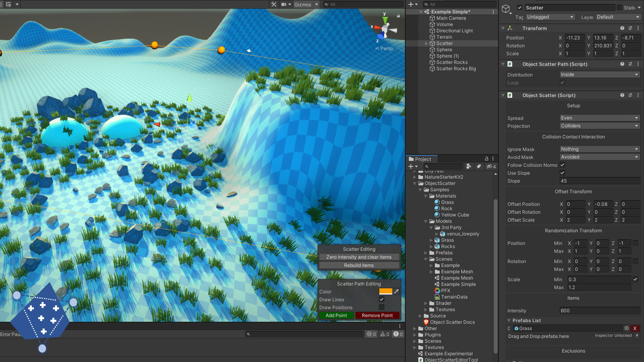Click the Add Point button
Screen dimensions: 644x362
point(335,315)
